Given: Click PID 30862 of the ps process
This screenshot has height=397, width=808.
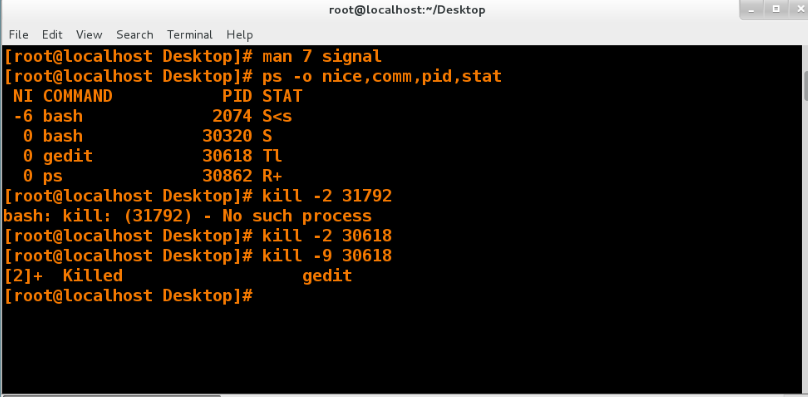Looking at the screenshot, I should tap(227, 176).
